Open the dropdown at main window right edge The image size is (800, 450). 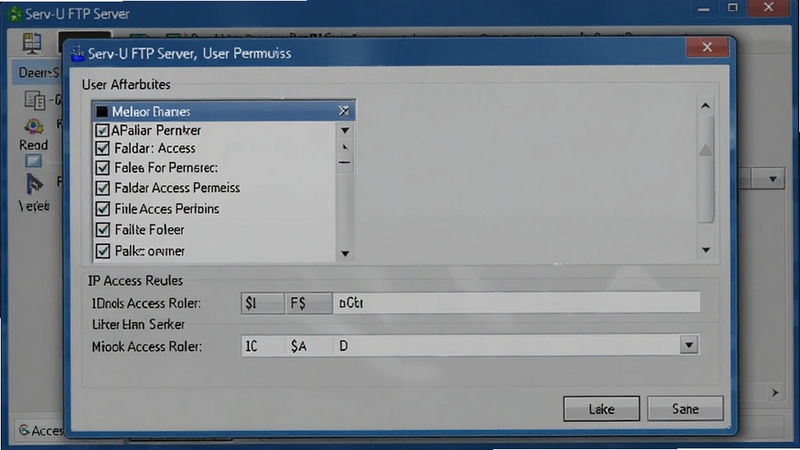pyautogui.click(x=772, y=179)
